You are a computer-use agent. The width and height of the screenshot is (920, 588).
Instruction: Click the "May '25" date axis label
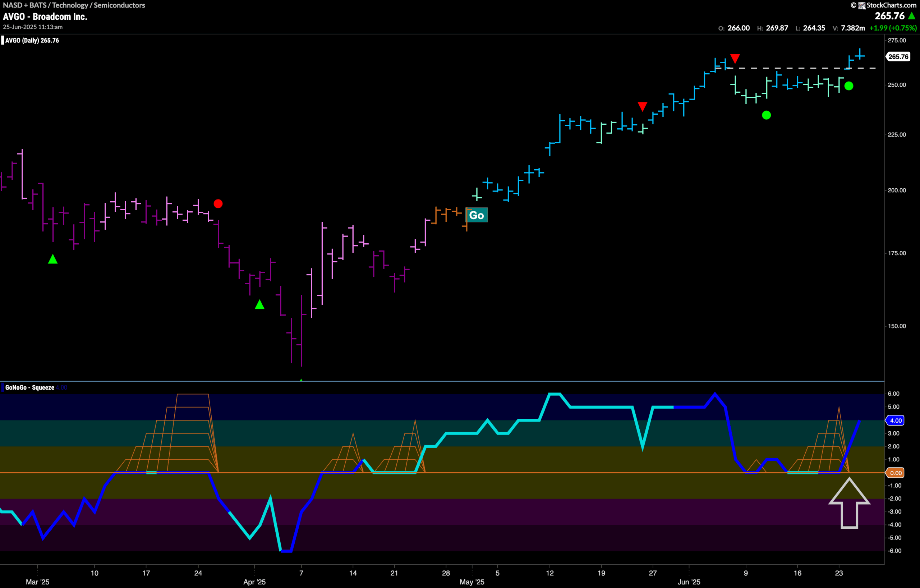point(472,582)
